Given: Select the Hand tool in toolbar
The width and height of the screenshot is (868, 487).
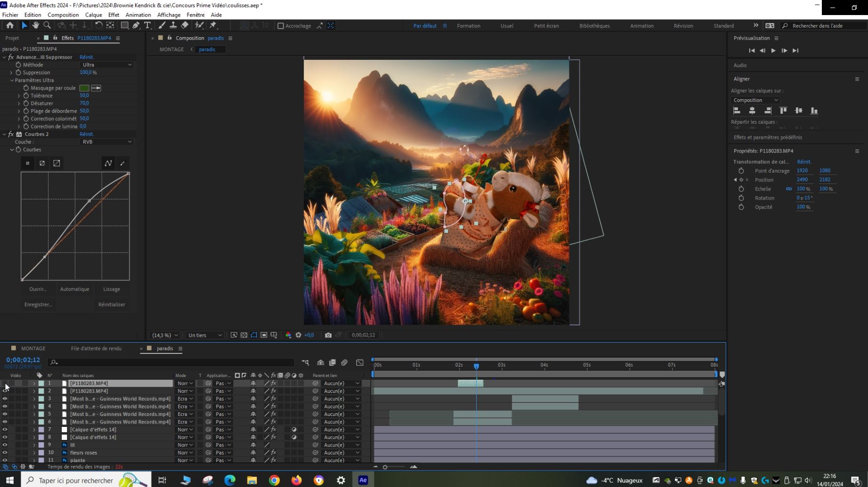Looking at the screenshot, I should 36,25.
